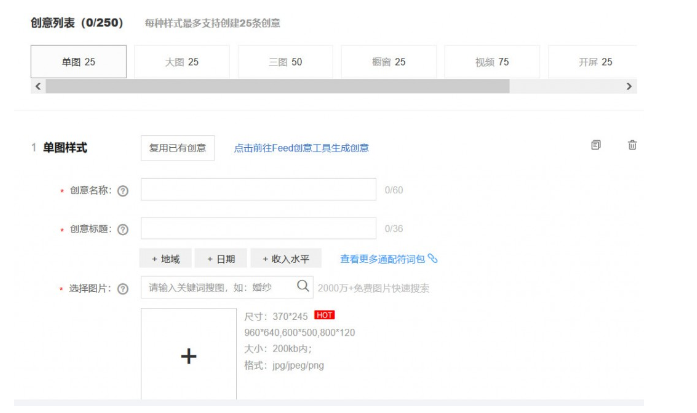Image resolution: width=697 pixels, height=413 pixels.
Task: Click help icon beside 选择图片
Action: 123,289
